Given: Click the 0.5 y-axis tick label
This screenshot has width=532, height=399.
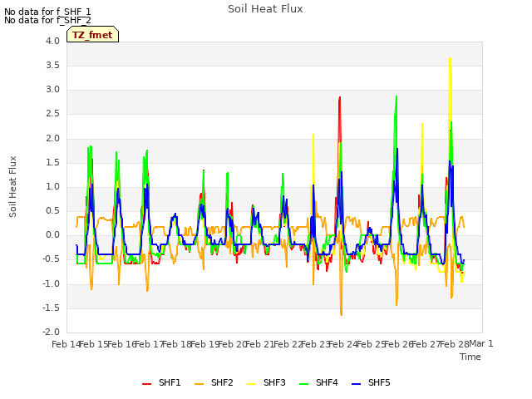Looking at the screenshot, I should point(52,210).
